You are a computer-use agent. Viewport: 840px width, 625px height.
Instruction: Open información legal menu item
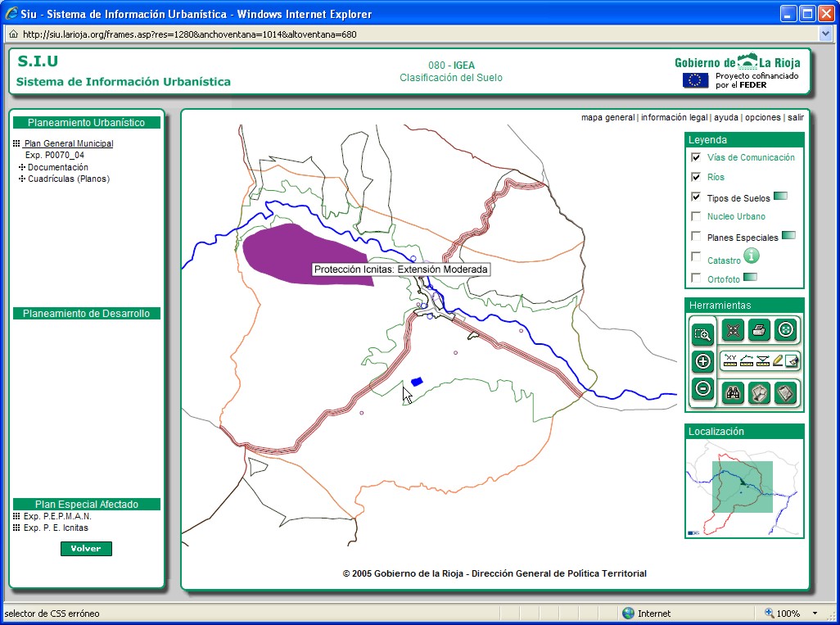pyautogui.click(x=674, y=117)
